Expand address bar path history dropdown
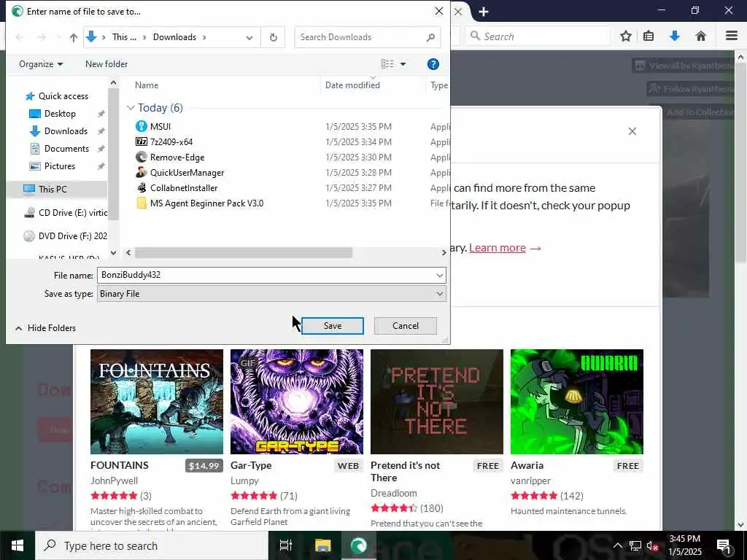This screenshot has width=747, height=560. [x=249, y=38]
